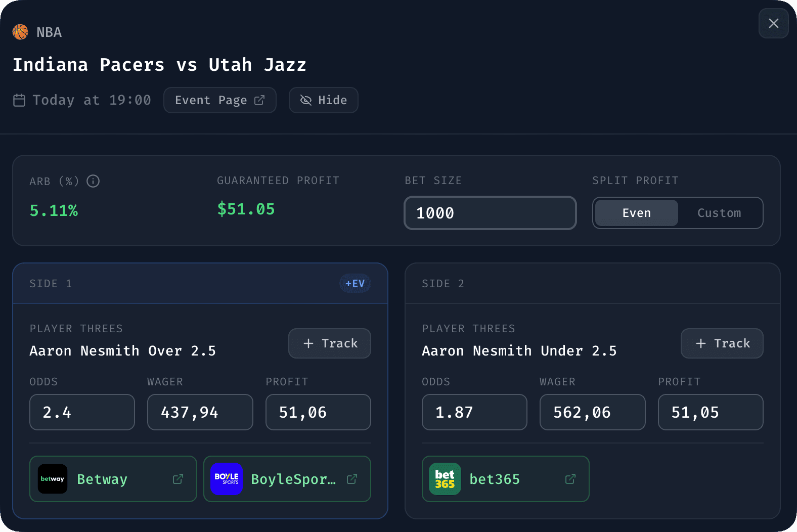Click the external link icon on the Betway card
This screenshot has height=532, width=797.
point(178,479)
